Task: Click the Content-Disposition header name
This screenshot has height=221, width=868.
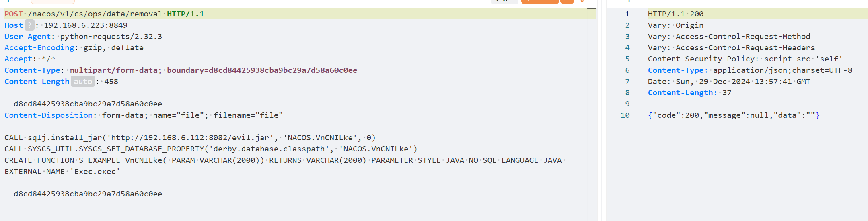Action: click(49, 115)
